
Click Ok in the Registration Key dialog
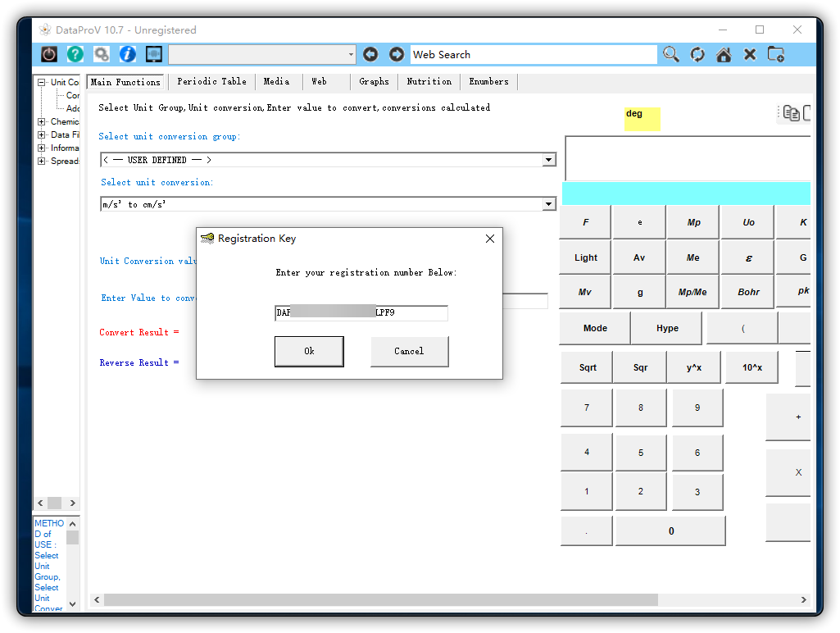click(x=309, y=351)
